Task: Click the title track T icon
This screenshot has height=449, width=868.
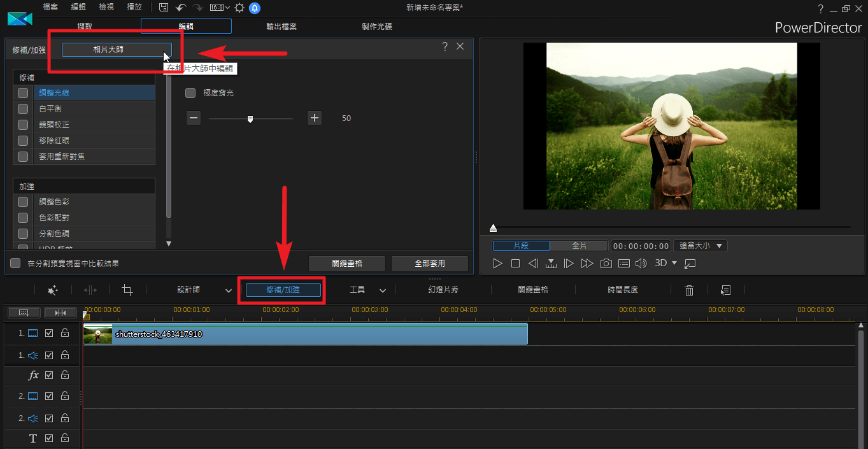Action: pos(33,438)
